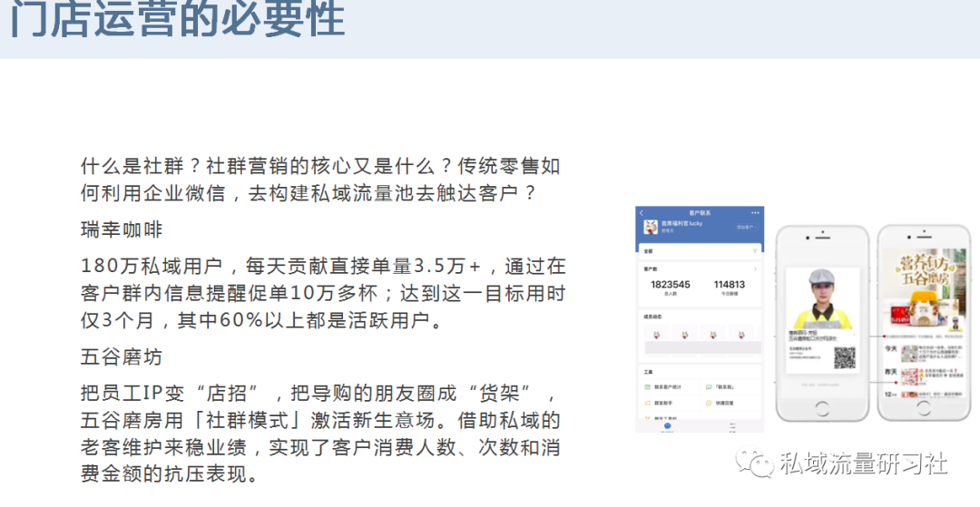Tap the sliders tab icon at bottom
The image size is (980, 507).
732,426
